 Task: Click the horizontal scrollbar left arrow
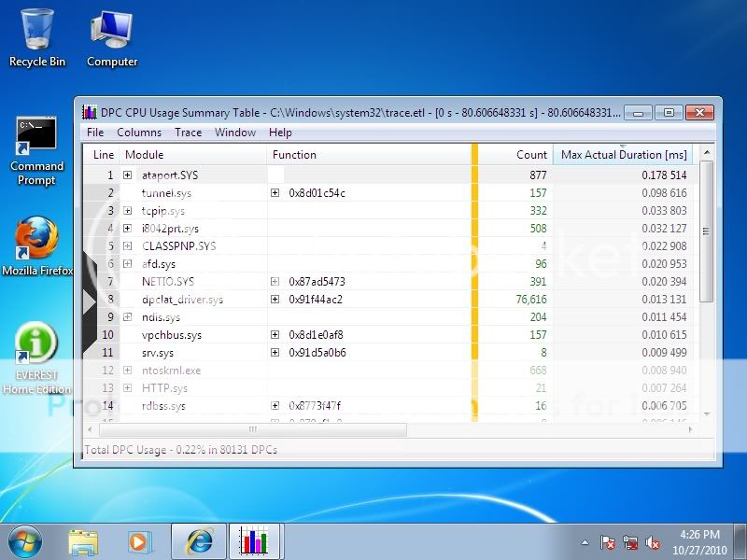(x=91, y=429)
